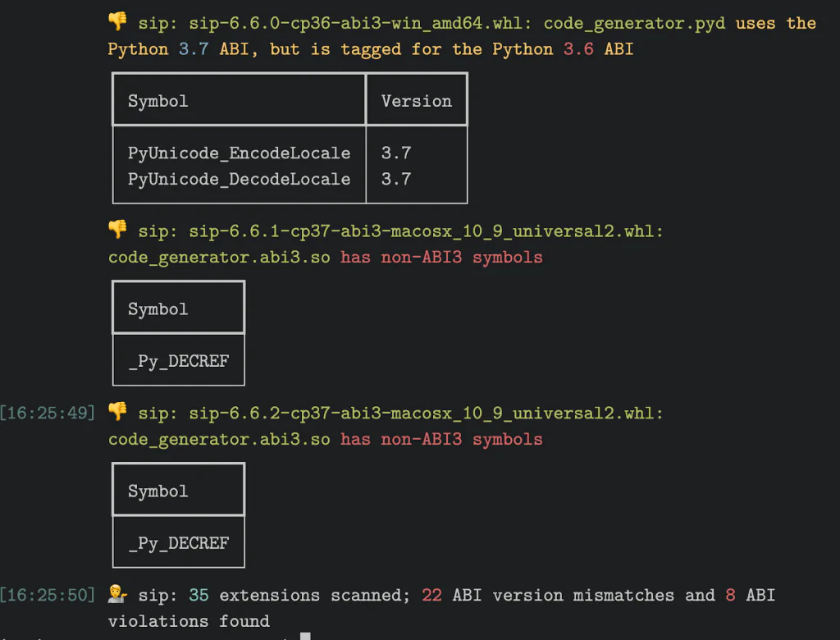840x640 pixels.
Task: Click the code_generator.pyd filename
Action: [x=634, y=24]
